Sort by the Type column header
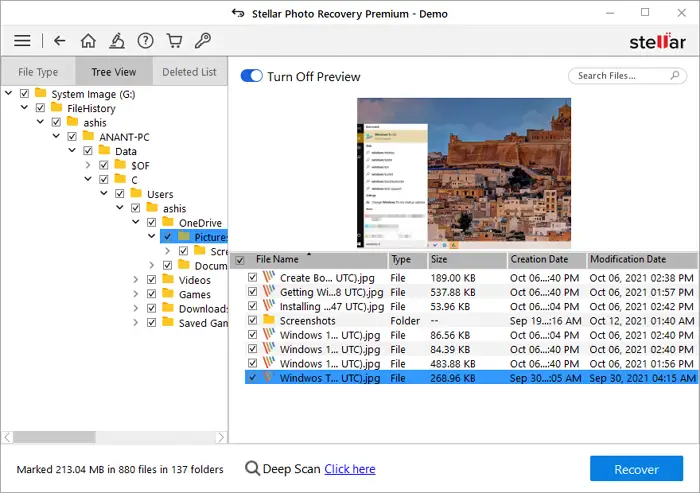 pos(407,260)
